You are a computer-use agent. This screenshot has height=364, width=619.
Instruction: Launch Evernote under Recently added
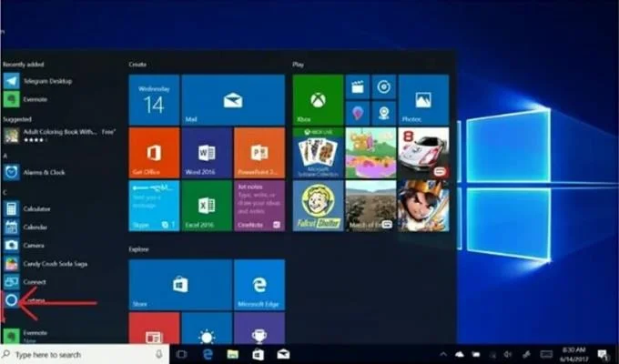25,99
